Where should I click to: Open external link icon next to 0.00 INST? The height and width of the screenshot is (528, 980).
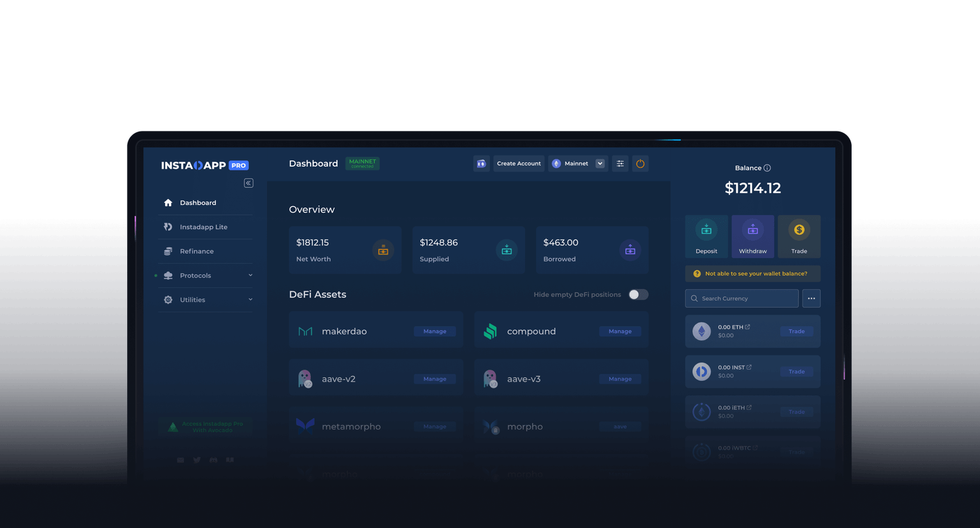[x=749, y=367]
